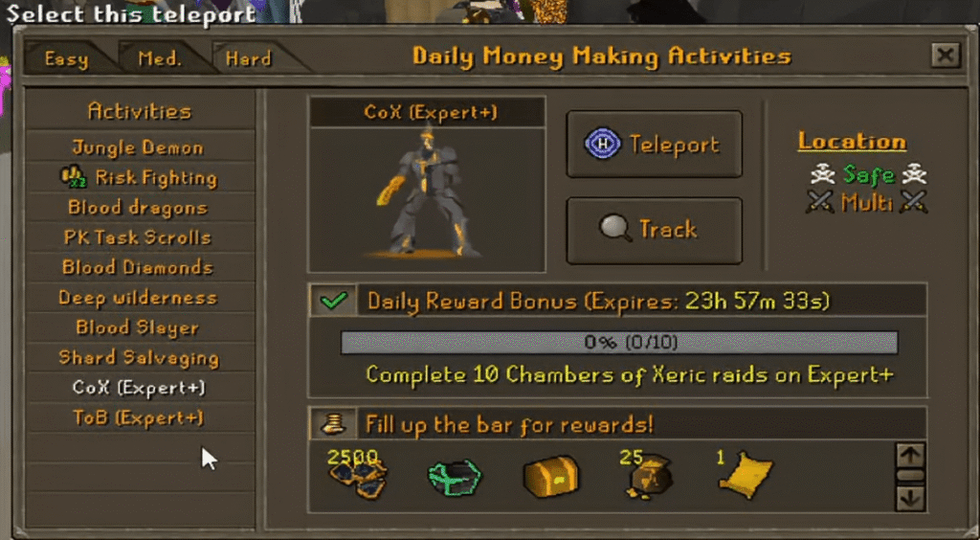Switch to the Med. tab
This screenshot has width=980, height=540.
[x=160, y=58]
